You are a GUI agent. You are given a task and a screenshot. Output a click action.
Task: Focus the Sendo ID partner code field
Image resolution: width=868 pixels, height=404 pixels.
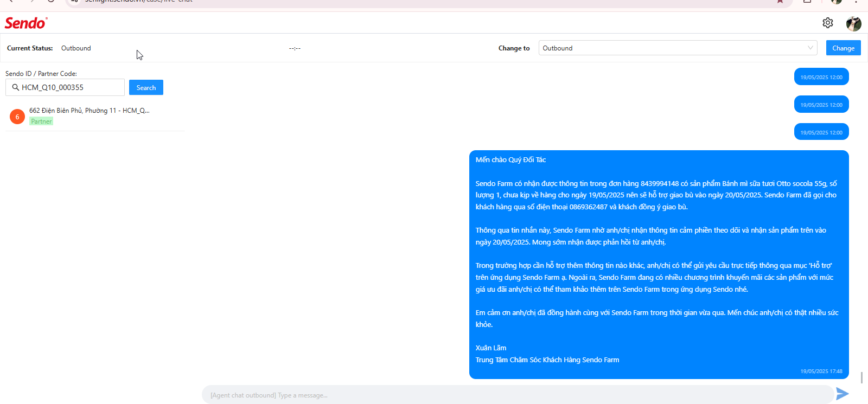[x=65, y=87]
